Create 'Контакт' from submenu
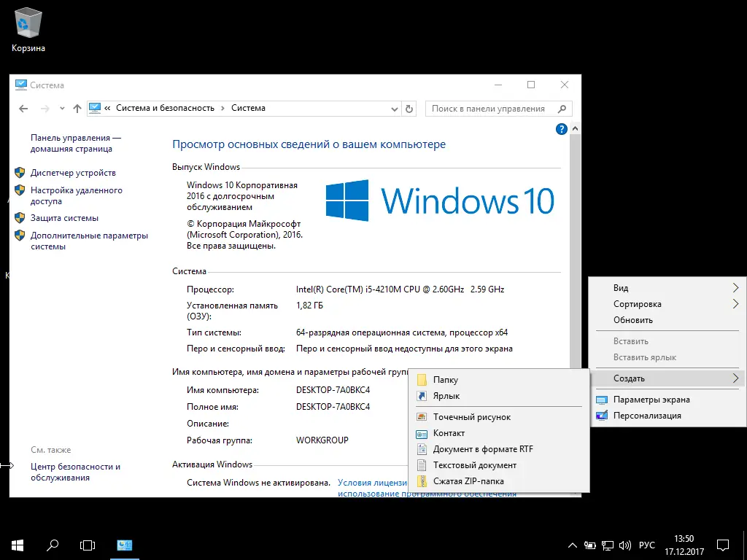This screenshot has height=560, width=747. coord(499,433)
